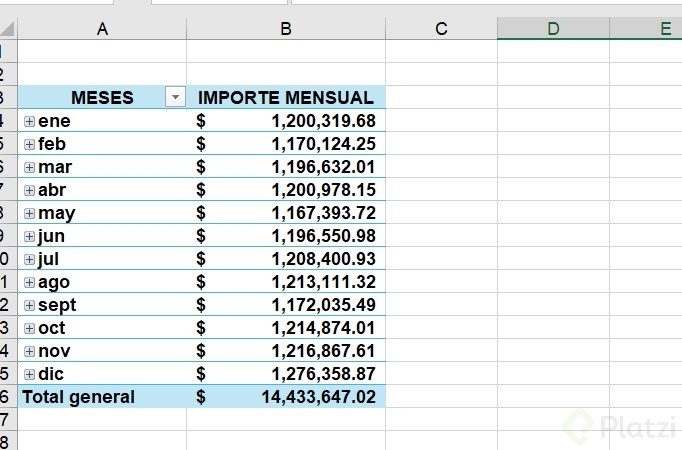
Task: Select the feb row label
Action: click(52, 144)
